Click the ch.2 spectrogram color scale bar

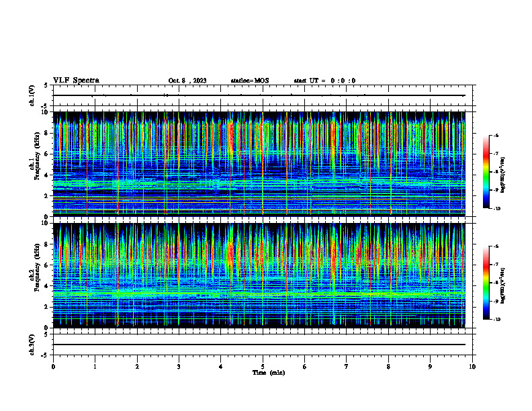click(x=486, y=283)
